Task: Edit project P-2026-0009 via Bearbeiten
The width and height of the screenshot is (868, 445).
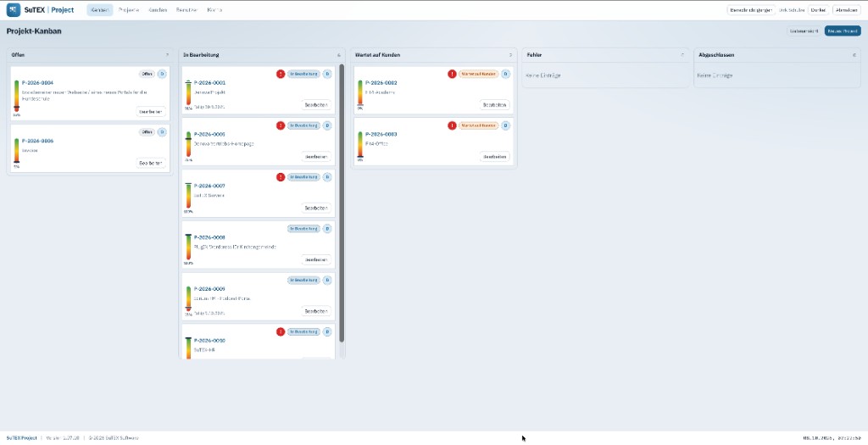Action: click(x=317, y=311)
